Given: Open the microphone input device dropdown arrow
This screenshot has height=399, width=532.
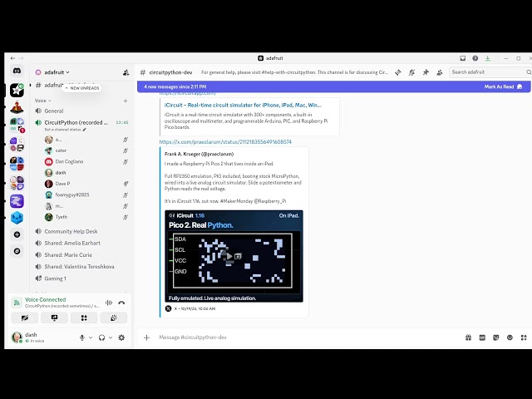Looking at the screenshot, I should pos(91,337).
